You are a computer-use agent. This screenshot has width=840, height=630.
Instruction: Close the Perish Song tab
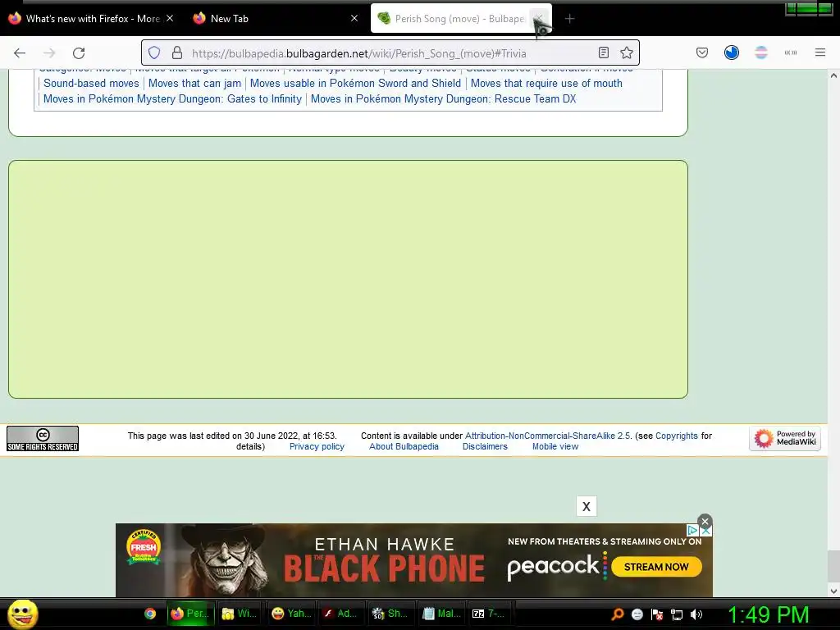point(538,18)
